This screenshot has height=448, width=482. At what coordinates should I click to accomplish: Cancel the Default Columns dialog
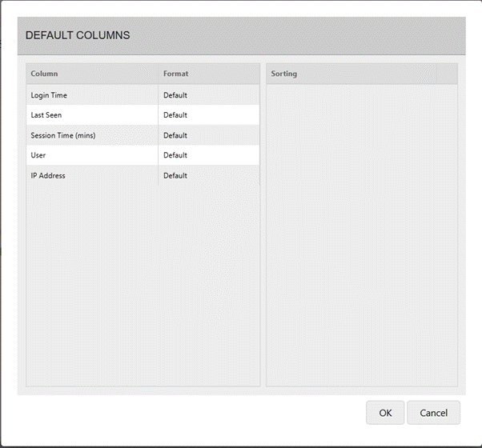click(433, 413)
